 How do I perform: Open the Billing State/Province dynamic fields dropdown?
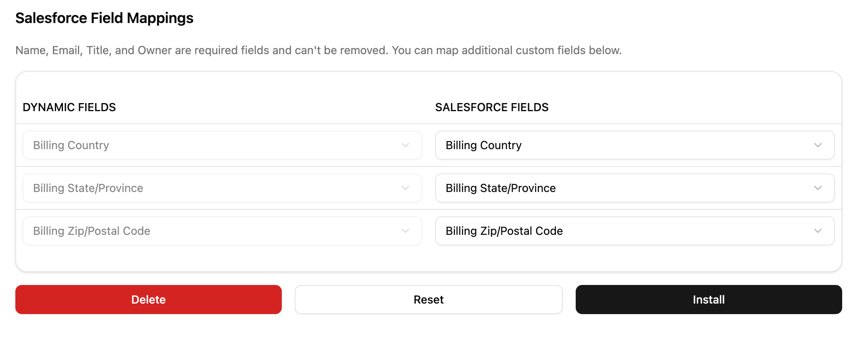click(x=222, y=188)
